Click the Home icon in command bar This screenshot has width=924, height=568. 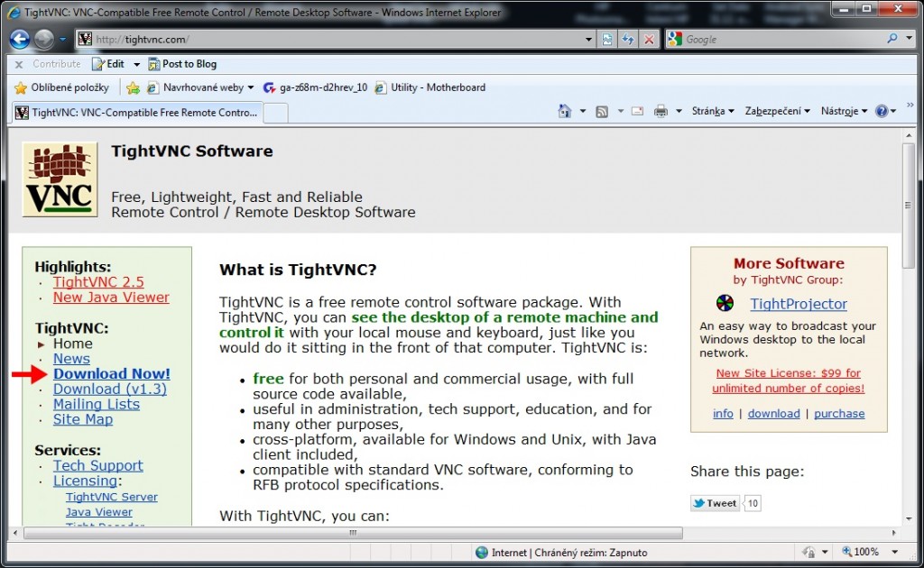click(565, 111)
